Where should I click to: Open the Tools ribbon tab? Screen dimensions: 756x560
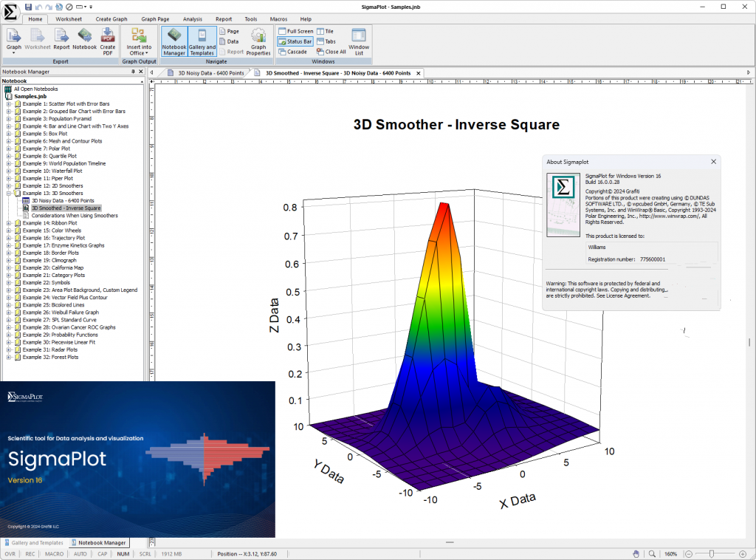coord(251,18)
